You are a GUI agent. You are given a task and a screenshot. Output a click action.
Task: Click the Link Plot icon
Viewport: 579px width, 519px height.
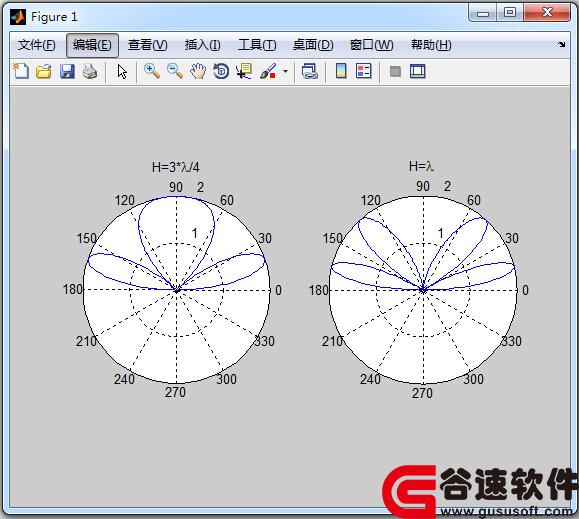point(309,71)
